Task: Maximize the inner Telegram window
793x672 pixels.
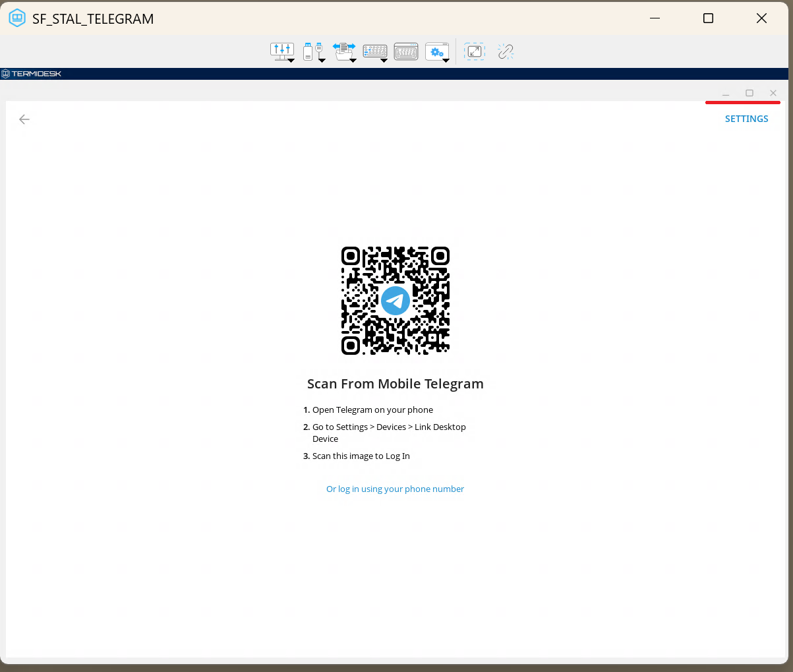Action: coord(749,93)
